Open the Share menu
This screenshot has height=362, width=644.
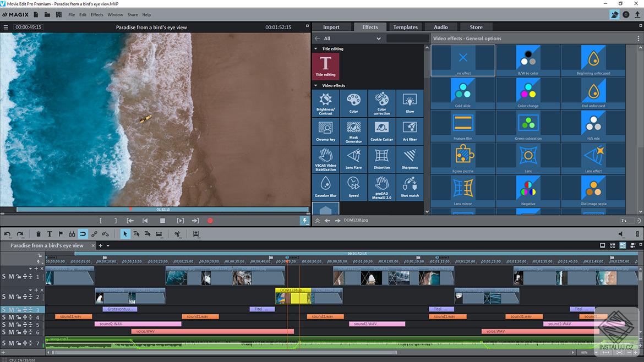132,14
